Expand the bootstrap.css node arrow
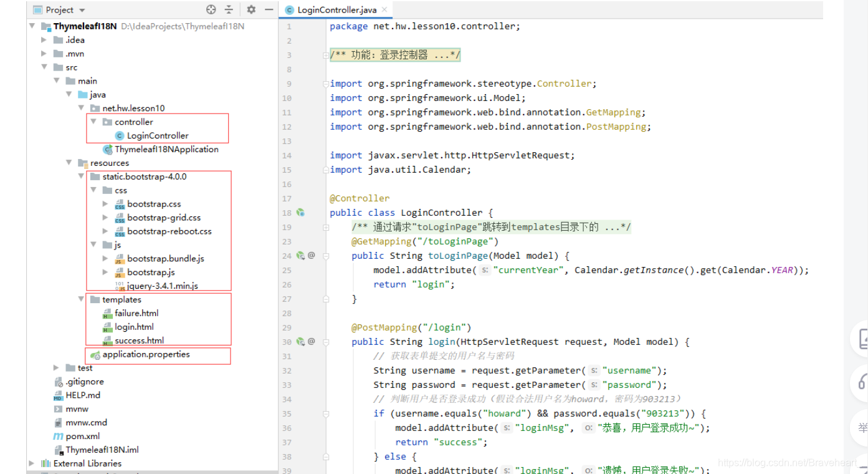The width and height of the screenshot is (868, 474). point(105,204)
